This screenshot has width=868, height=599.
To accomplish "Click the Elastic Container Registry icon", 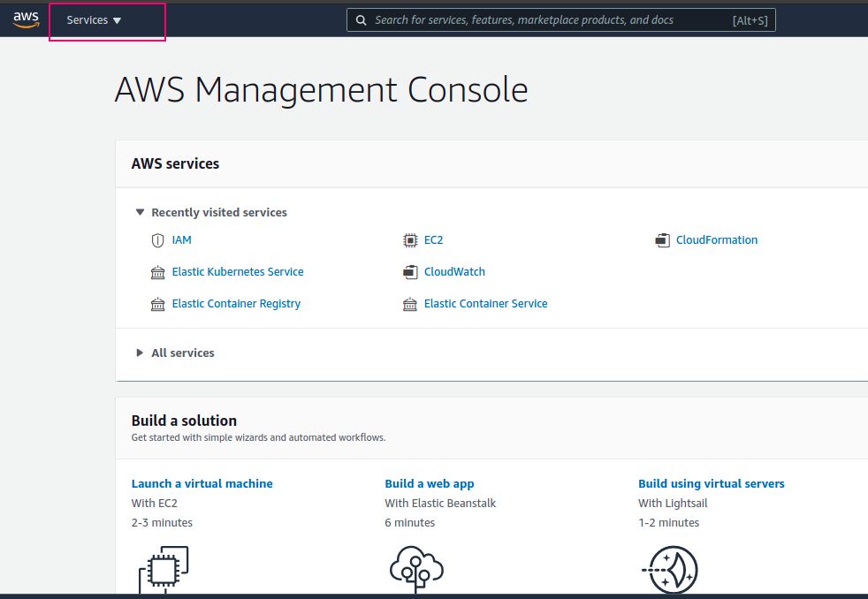I will click(157, 304).
